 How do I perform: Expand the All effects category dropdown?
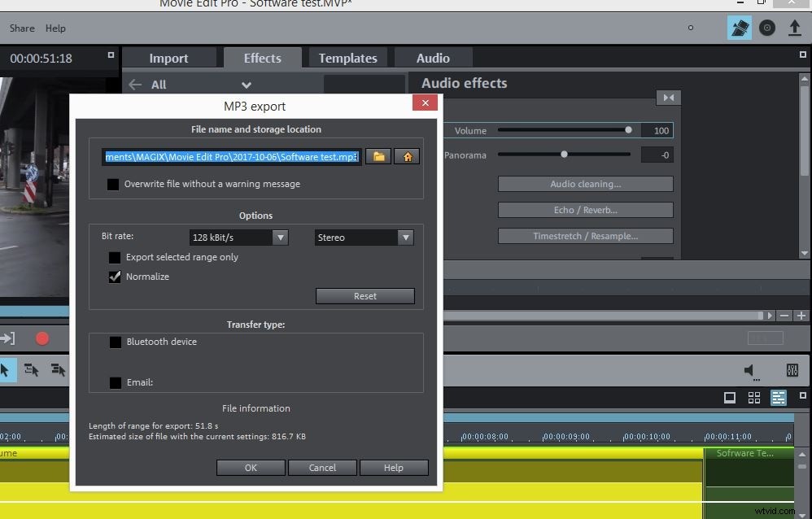(246, 84)
